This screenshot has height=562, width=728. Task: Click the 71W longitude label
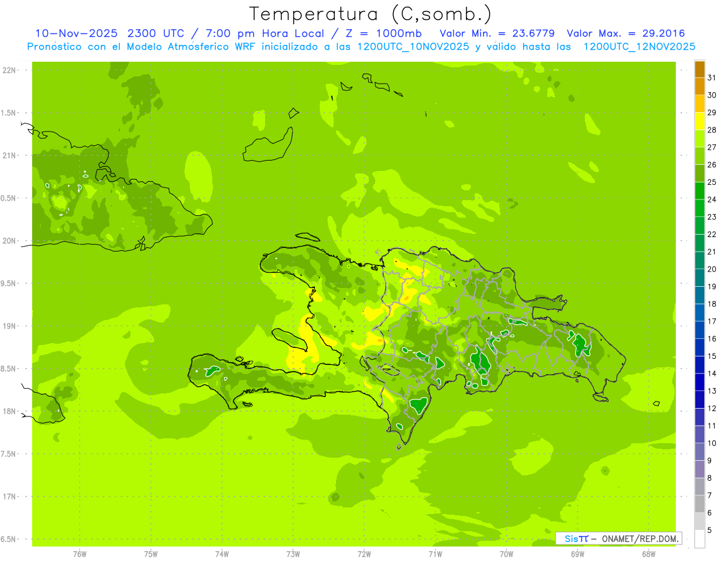435,554
